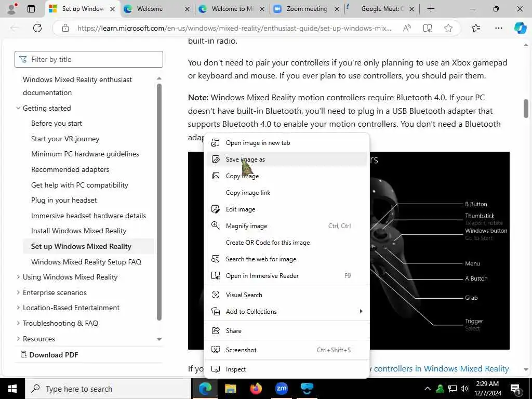Screen dimensions: 532x399
Task: Choose Open in Immersive Reader entry
Action: pos(287,276)
